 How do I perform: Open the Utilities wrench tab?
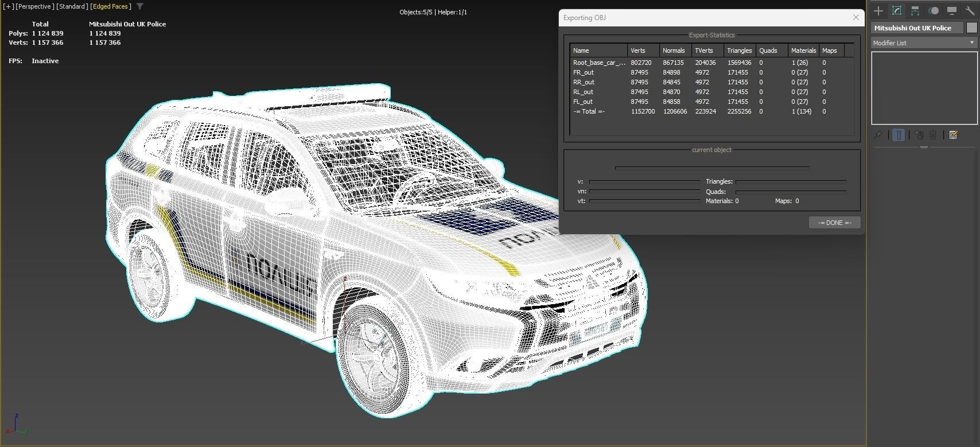pyautogui.click(x=970, y=11)
